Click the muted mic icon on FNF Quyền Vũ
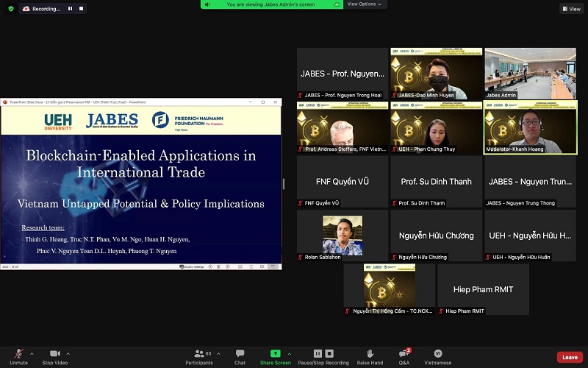 pos(301,203)
